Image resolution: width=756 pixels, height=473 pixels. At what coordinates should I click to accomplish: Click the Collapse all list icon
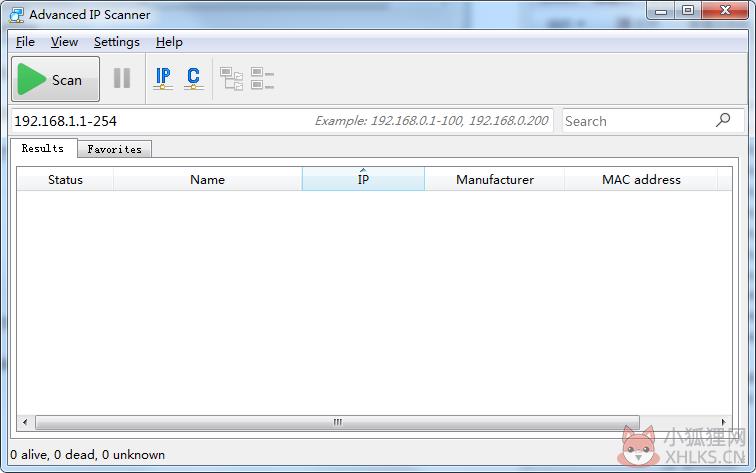pyautogui.click(x=262, y=79)
